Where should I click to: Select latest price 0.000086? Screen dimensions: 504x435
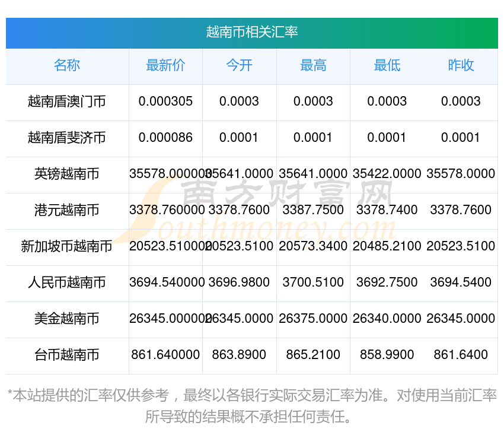[x=165, y=138]
